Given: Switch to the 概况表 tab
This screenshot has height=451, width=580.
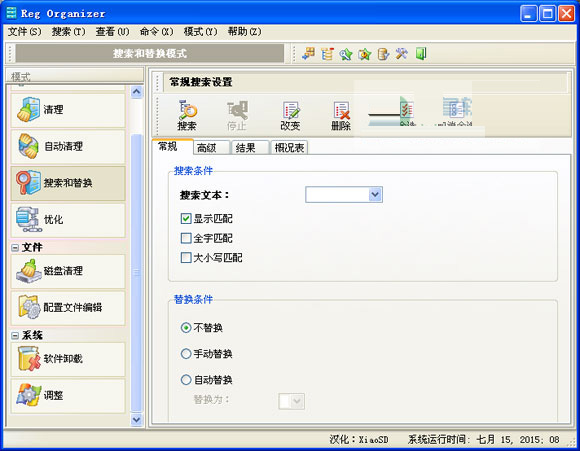Looking at the screenshot, I should tap(289, 148).
